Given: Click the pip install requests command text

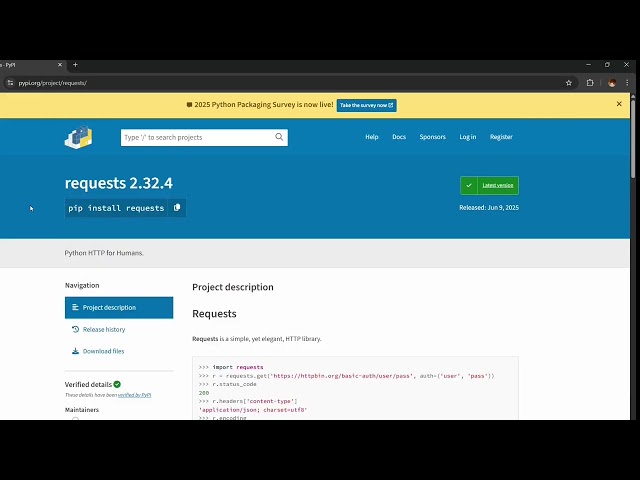Looking at the screenshot, I should click(116, 208).
